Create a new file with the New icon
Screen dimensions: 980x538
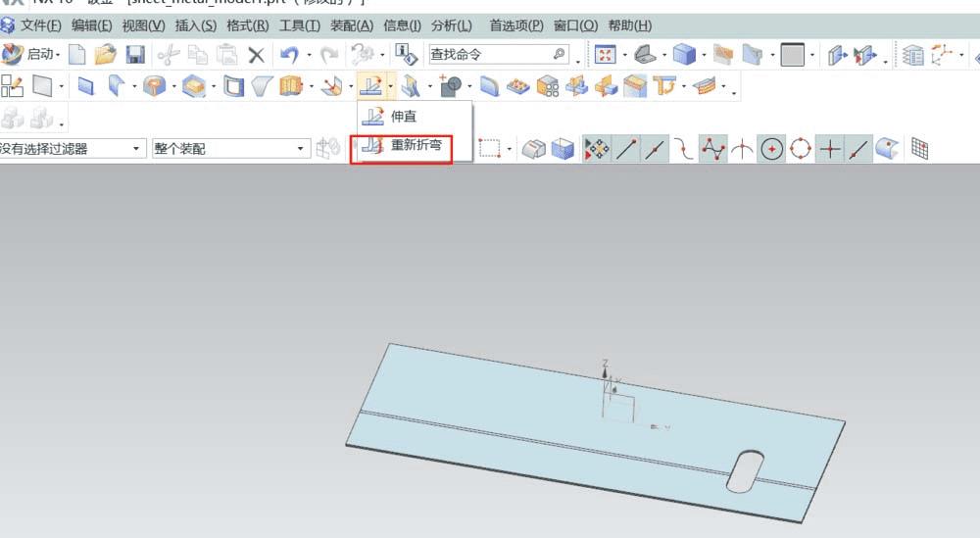click(76, 55)
